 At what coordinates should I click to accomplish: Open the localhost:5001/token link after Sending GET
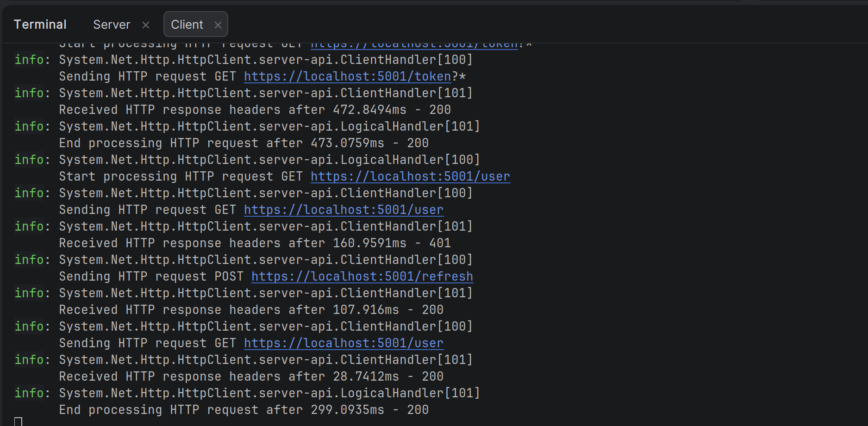pyautogui.click(x=347, y=76)
